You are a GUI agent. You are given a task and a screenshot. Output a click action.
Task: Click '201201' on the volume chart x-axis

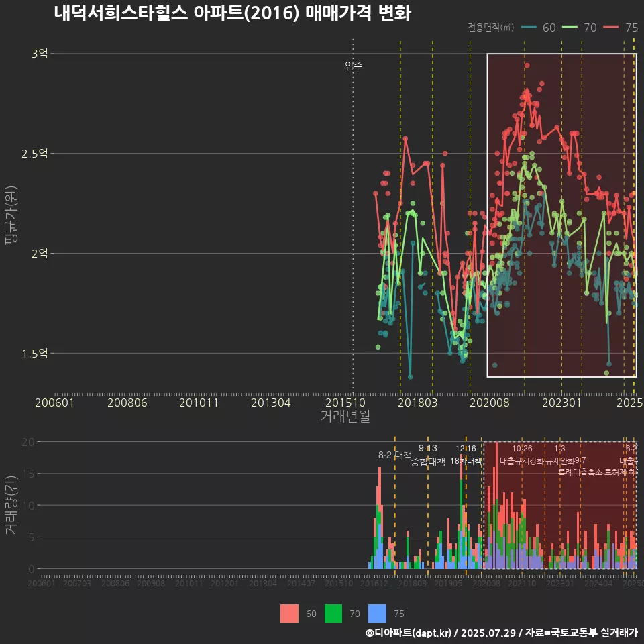point(225,583)
